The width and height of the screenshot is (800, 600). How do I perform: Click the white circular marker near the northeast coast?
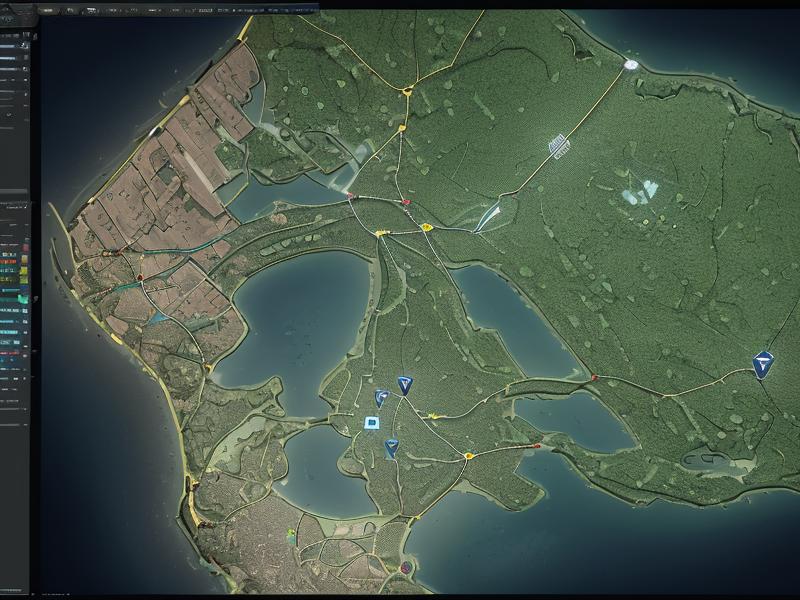pyautogui.click(x=630, y=65)
